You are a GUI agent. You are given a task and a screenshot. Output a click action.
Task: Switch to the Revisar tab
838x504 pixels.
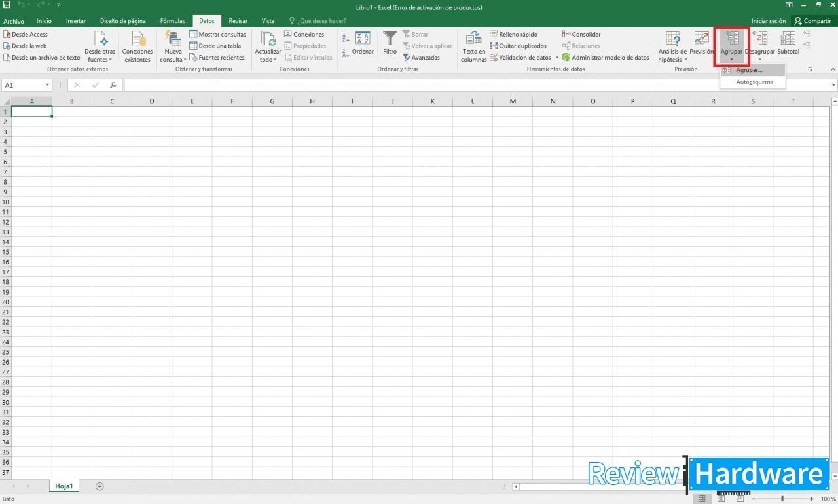(238, 21)
